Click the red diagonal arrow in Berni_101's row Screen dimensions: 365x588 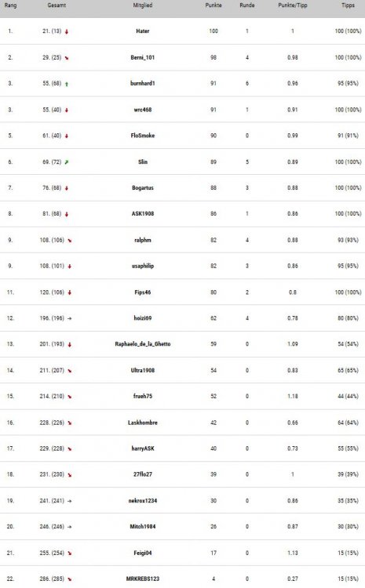[x=67, y=58]
